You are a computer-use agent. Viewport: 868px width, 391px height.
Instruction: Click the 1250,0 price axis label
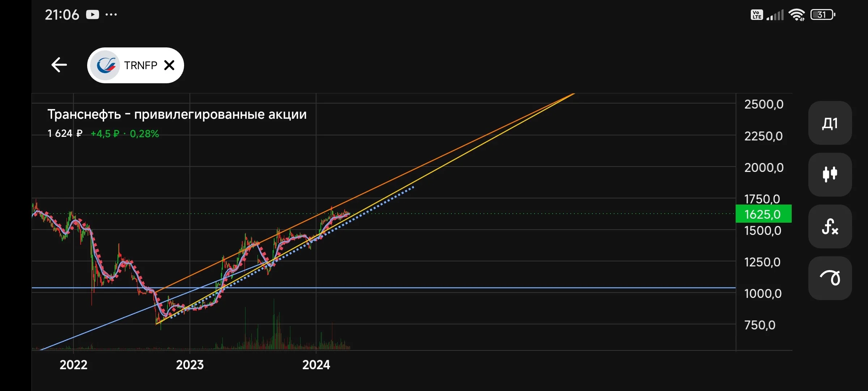[x=762, y=262]
